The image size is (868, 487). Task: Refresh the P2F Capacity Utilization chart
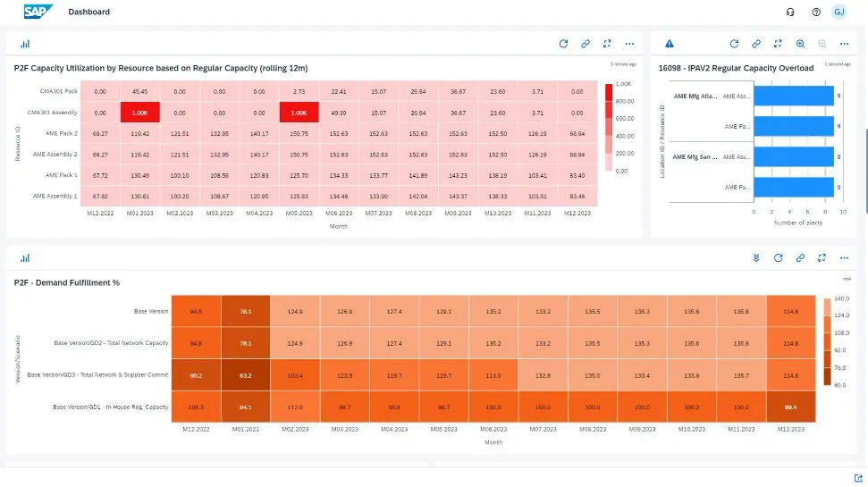coord(563,43)
